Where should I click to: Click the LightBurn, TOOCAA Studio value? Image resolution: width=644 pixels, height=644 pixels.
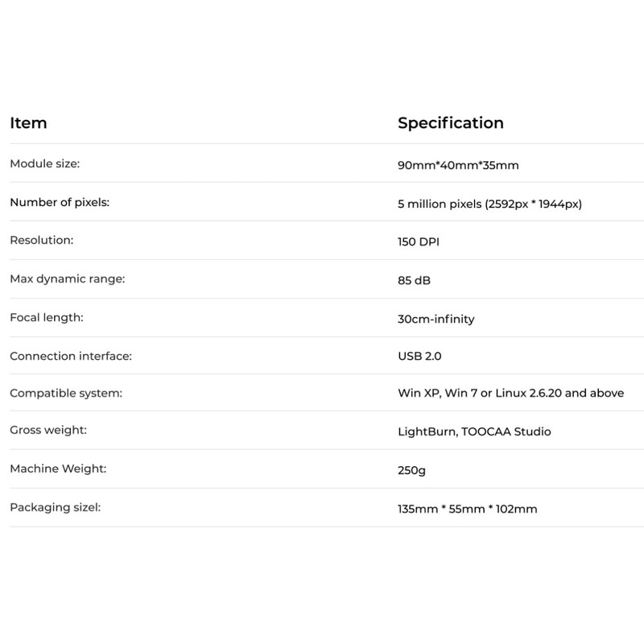pos(474,431)
